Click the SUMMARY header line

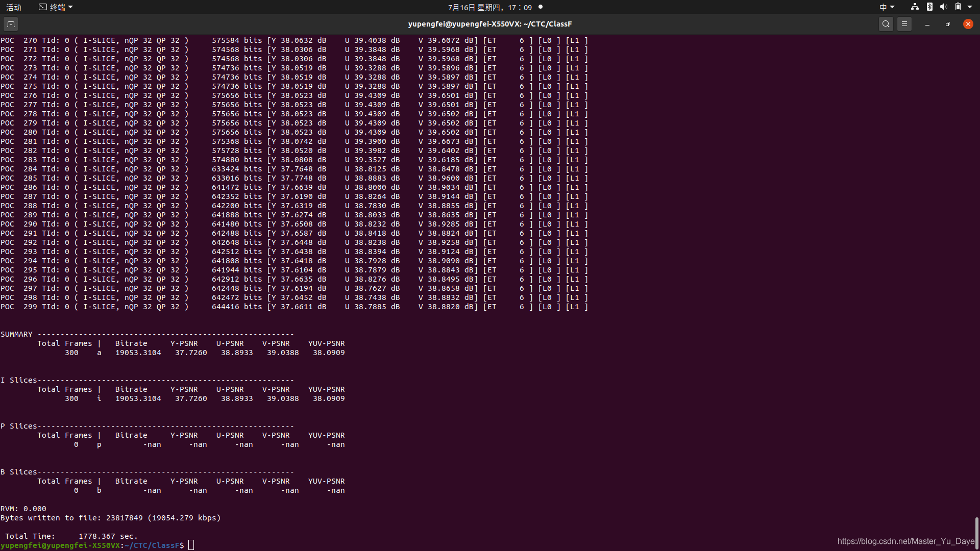pyautogui.click(x=147, y=334)
